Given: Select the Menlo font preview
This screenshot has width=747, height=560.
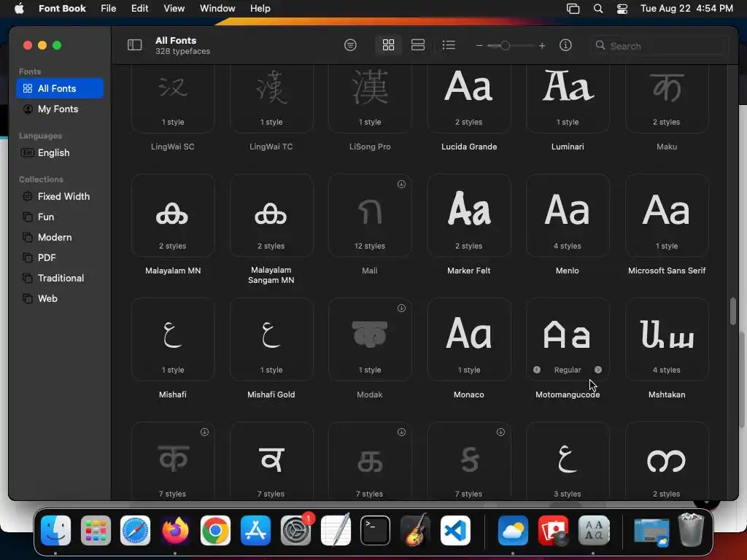Looking at the screenshot, I should pos(568,215).
